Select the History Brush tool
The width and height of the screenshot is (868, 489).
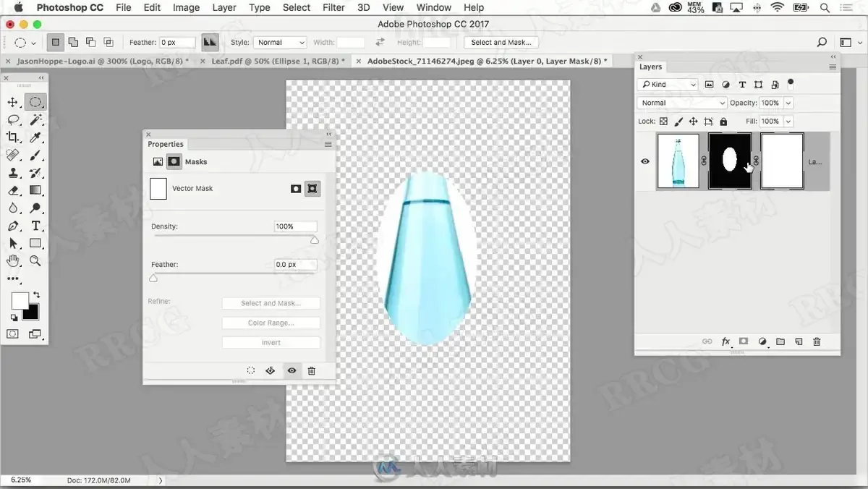coord(35,172)
